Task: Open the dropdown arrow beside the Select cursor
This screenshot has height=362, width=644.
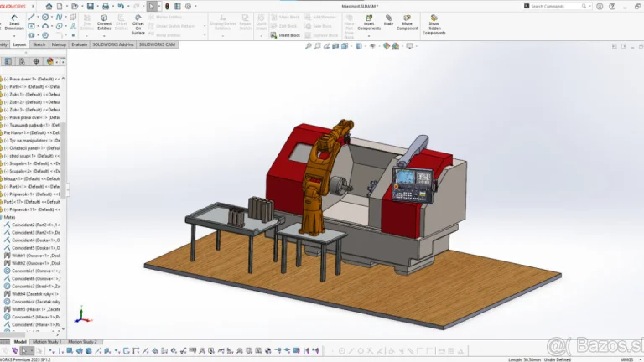Action: tap(159, 6)
